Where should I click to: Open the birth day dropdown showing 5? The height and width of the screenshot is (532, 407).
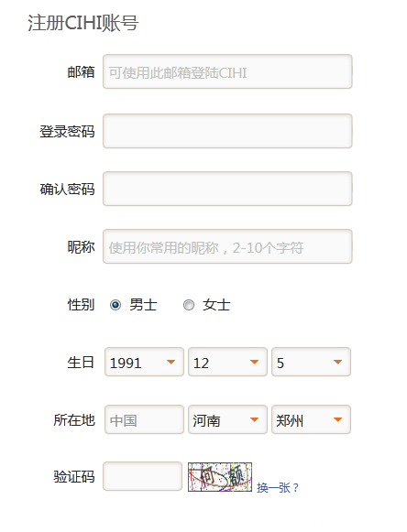[x=311, y=362]
